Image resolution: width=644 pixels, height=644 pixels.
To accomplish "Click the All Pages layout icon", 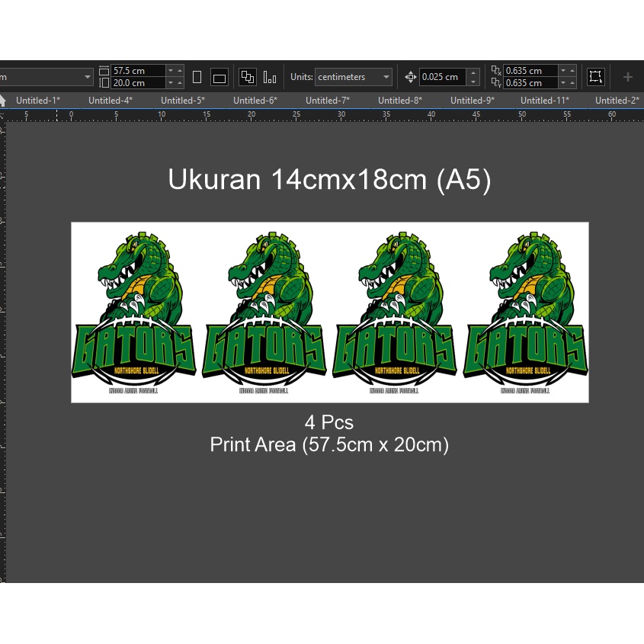I will 248,77.
